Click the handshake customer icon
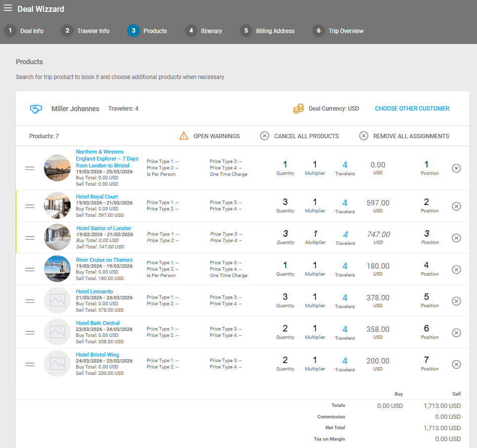The height and width of the screenshot is (448, 477). click(36, 109)
